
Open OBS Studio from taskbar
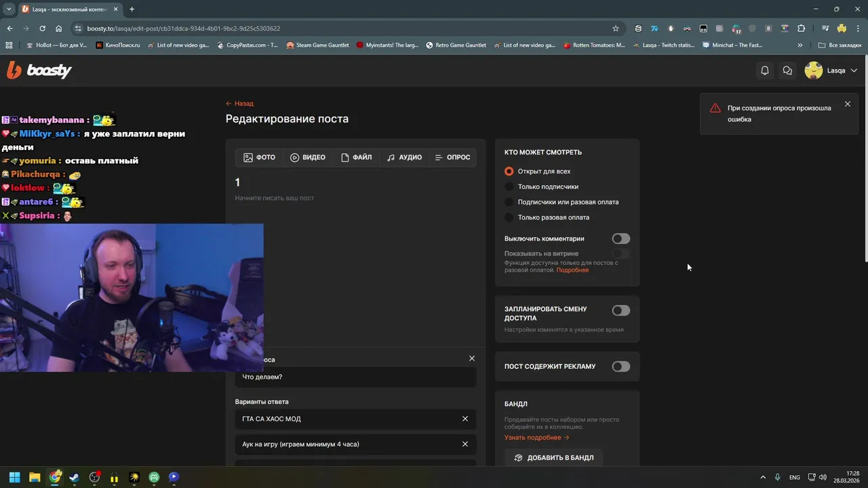click(94, 477)
